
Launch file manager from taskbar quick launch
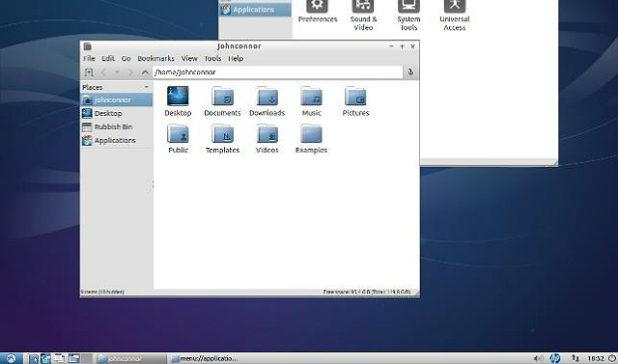(34, 358)
